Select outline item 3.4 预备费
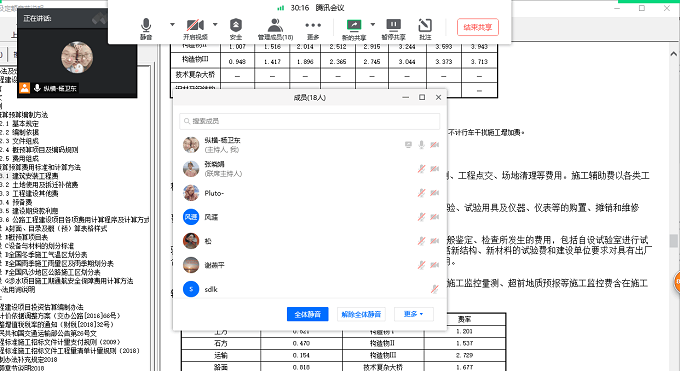The height and width of the screenshot is (371, 680). coord(16,202)
